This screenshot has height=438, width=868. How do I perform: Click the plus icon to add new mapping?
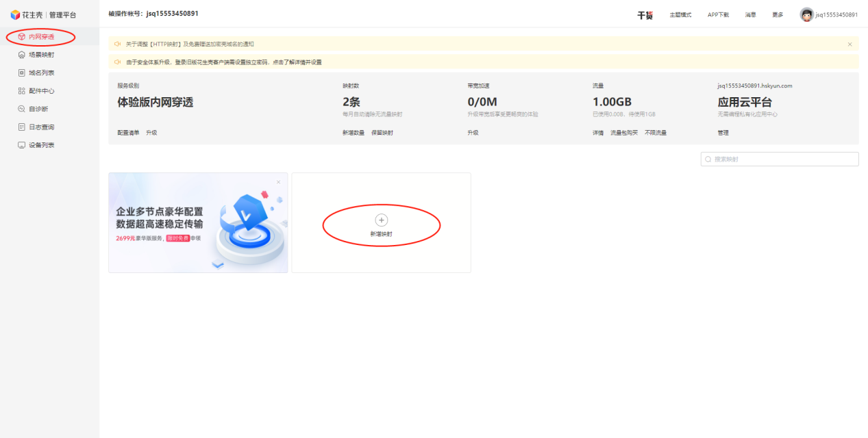(x=382, y=220)
